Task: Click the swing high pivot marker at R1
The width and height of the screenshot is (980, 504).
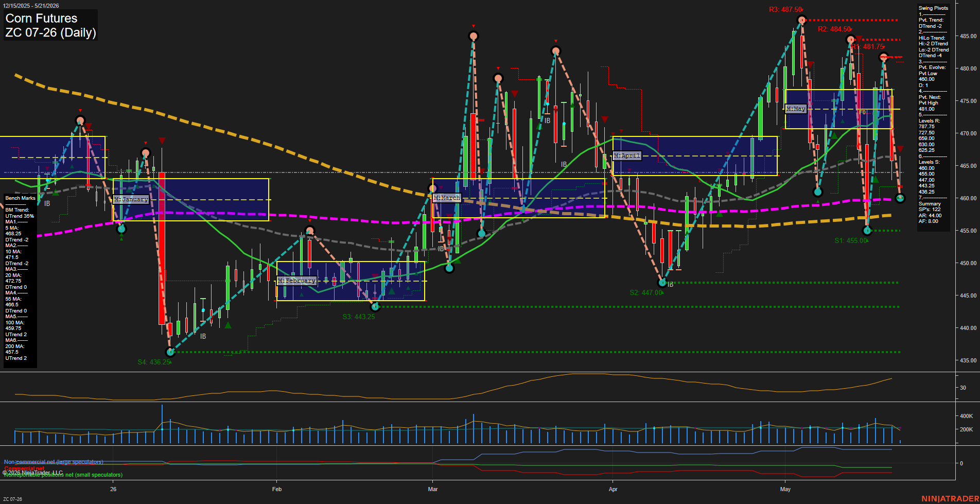Action: pos(883,57)
